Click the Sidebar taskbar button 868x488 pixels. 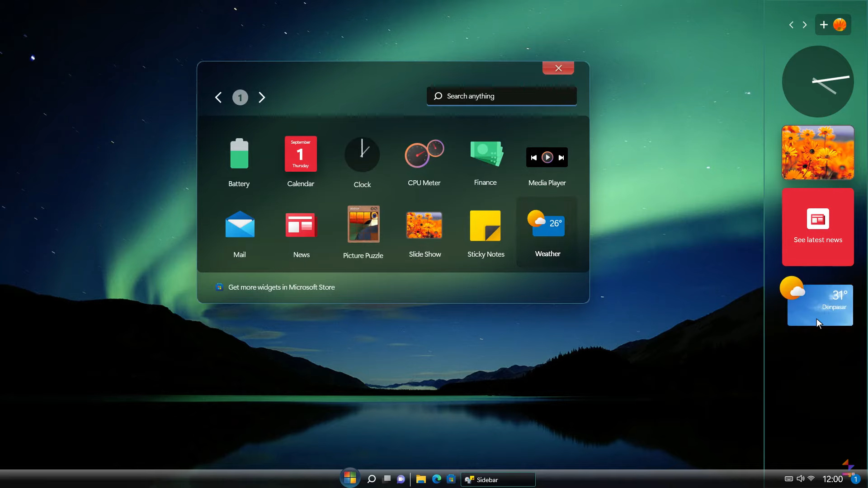coord(498,479)
